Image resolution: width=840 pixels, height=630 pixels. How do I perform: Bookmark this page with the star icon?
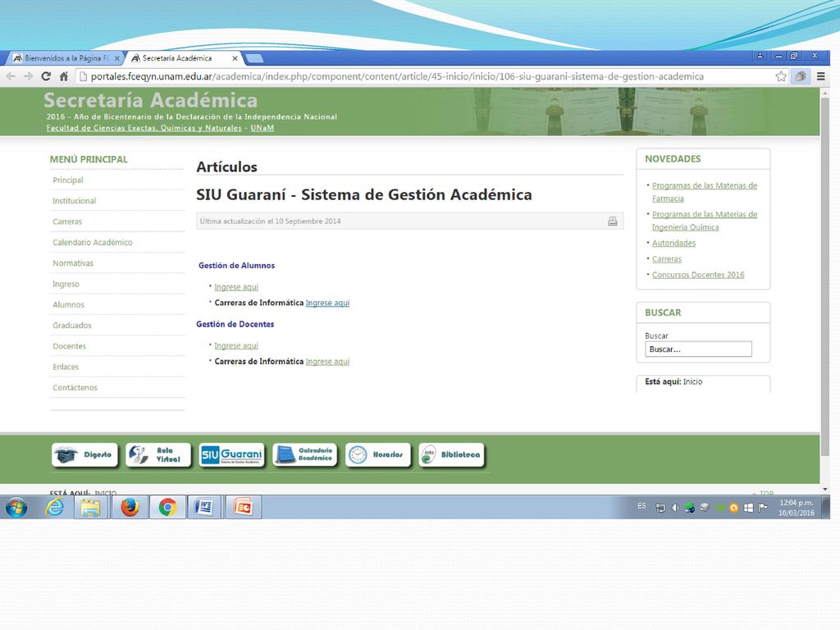tap(781, 76)
